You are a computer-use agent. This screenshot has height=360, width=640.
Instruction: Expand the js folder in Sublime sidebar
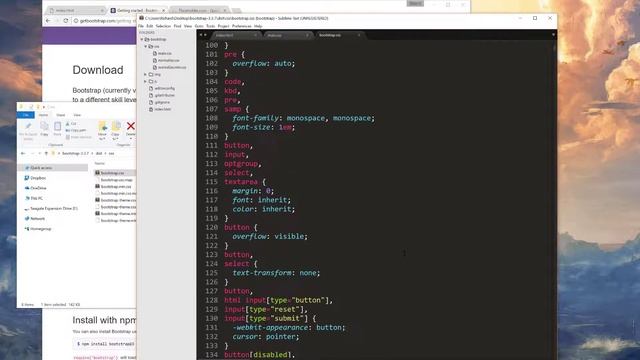(146, 81)
